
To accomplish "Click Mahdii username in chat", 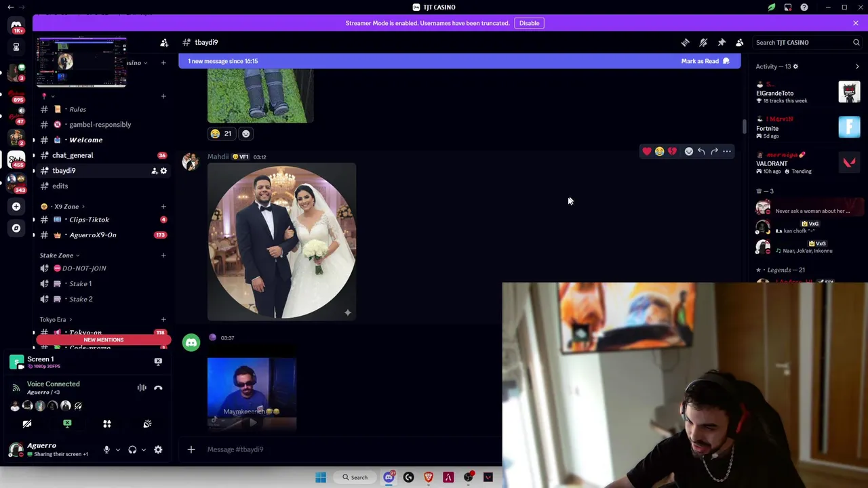I will point(218,157).
